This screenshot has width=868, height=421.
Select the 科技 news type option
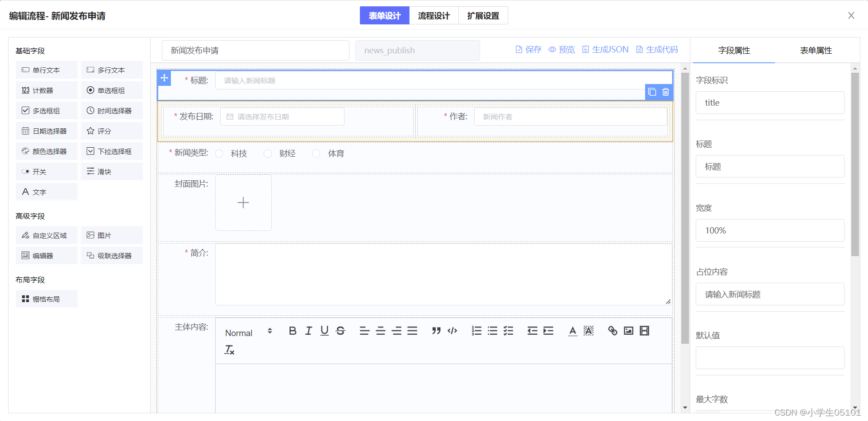pos(219,153)
